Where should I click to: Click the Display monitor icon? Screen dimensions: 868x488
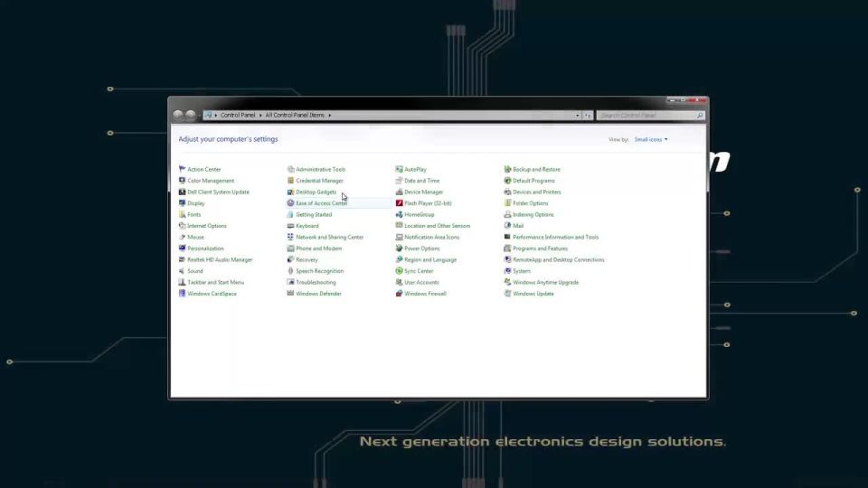point(182,203)
